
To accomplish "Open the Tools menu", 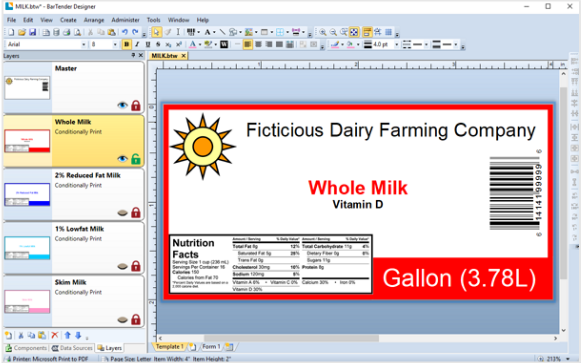I will pyautogui.click(x=153, y=20).
